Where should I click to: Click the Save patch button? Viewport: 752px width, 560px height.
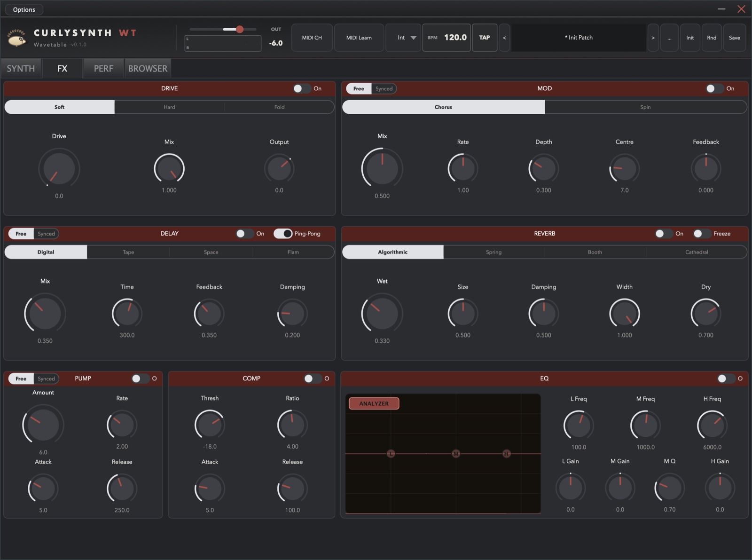tap(735, 38)
